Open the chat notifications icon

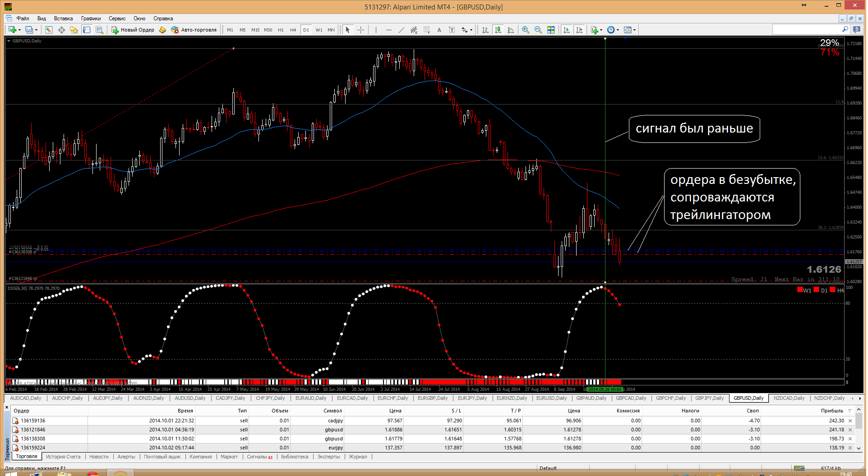click(x=857, y=29)
